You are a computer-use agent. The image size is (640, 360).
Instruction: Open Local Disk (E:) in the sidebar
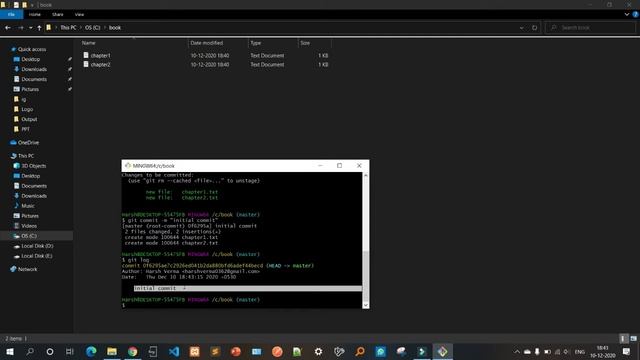tap(36, 256)
